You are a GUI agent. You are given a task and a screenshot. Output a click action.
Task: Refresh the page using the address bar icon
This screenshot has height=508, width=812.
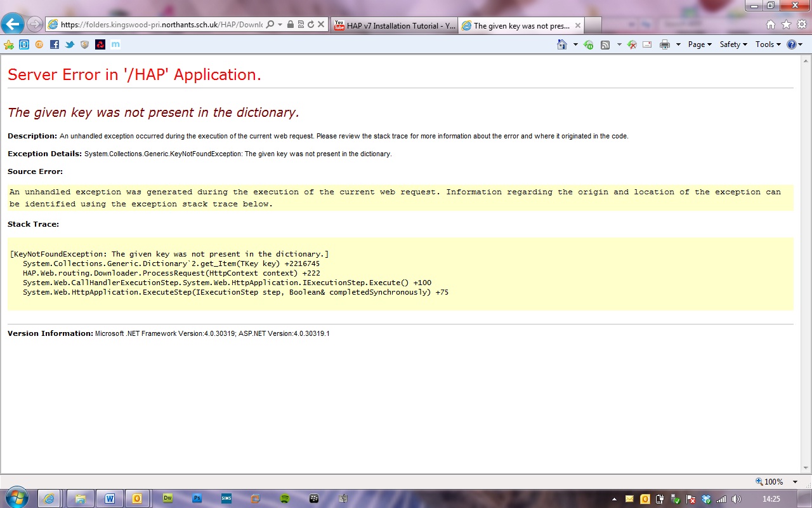(311, 25)
